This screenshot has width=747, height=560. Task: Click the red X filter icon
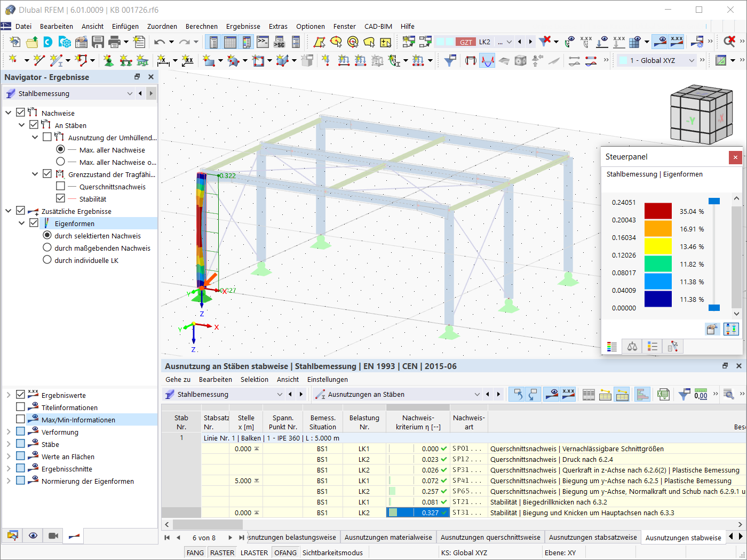click(x=545, y=42)
